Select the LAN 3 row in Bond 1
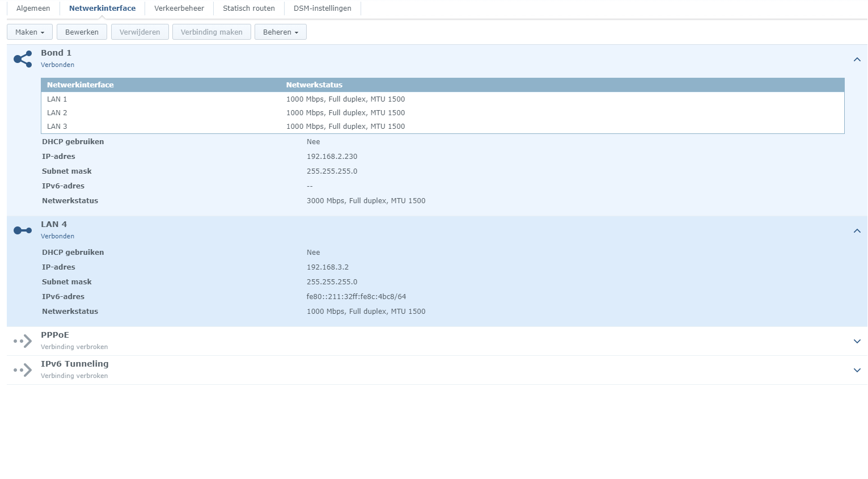868x479 pixels. pos(443,127)
